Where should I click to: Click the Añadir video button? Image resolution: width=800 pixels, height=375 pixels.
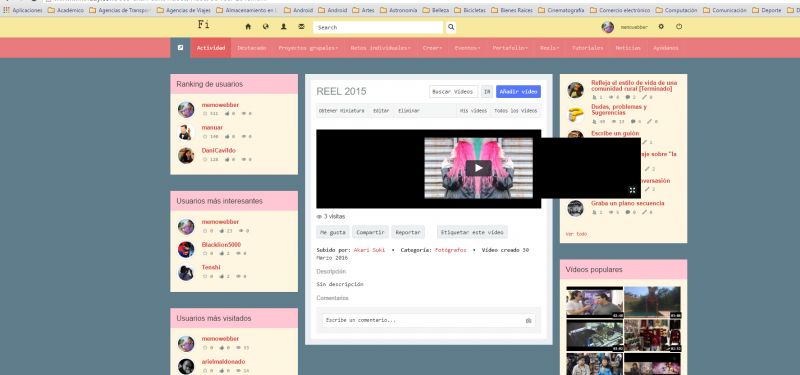pos(518,92)
